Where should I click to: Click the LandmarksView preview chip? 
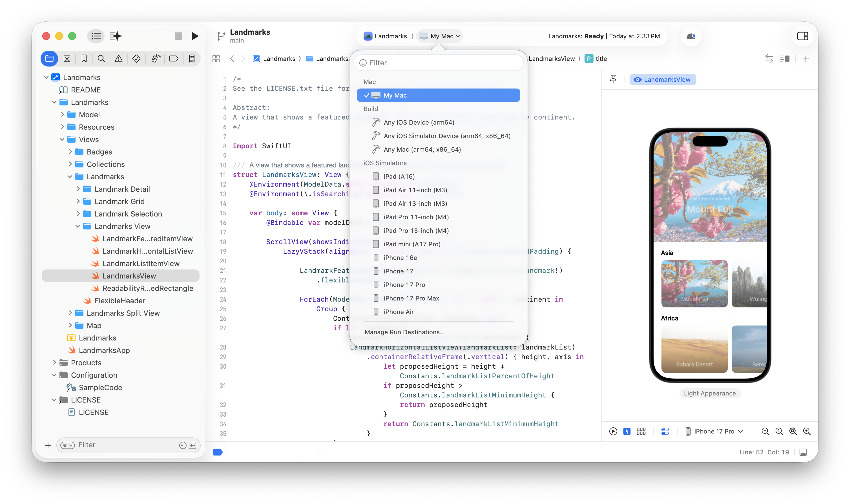(x=663, y=79)
